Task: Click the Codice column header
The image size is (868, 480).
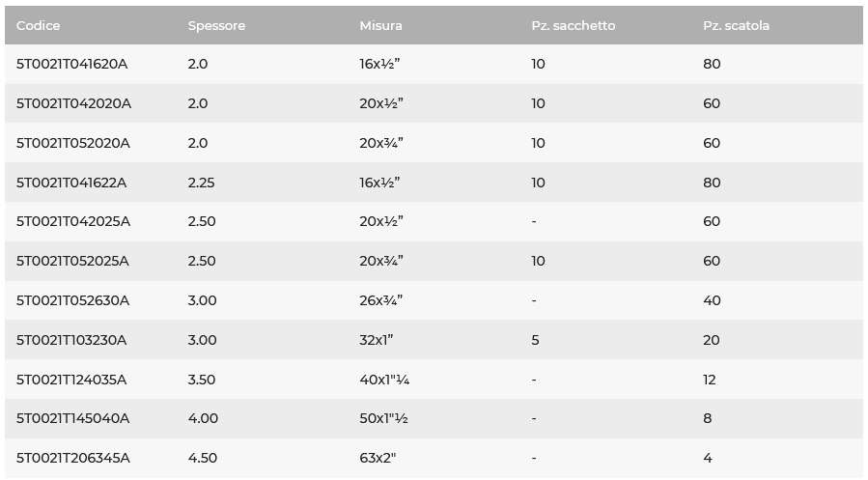Action: (39, 25)
